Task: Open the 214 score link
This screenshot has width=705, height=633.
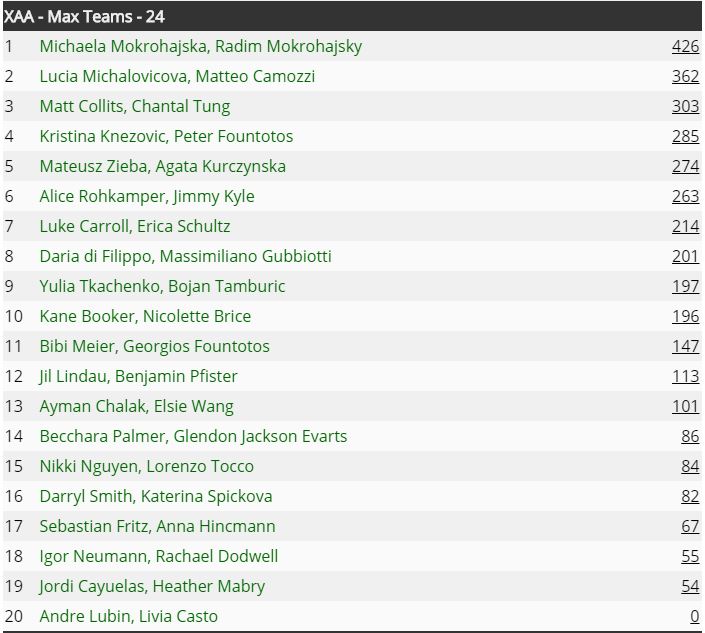Action: [685, 226]
